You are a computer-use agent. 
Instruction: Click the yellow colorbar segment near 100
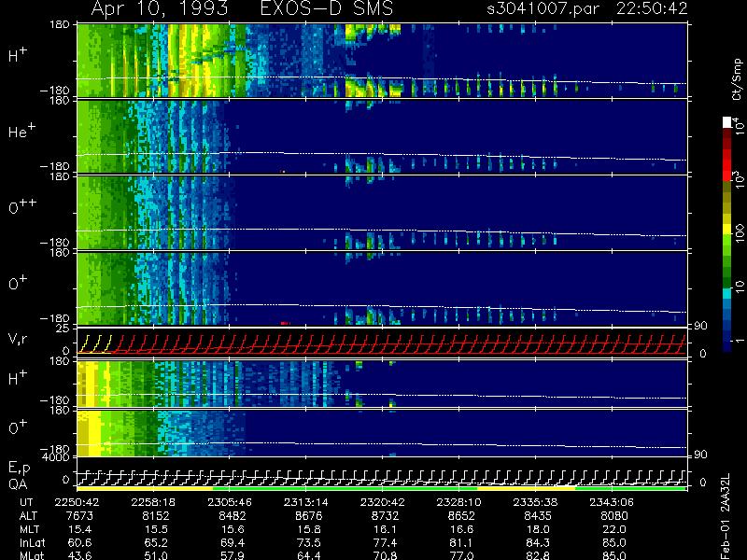pyautogui.click(x=727, y=230)
